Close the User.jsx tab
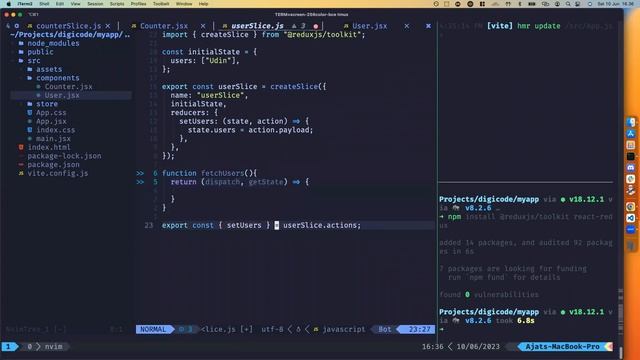 (407, 26)
